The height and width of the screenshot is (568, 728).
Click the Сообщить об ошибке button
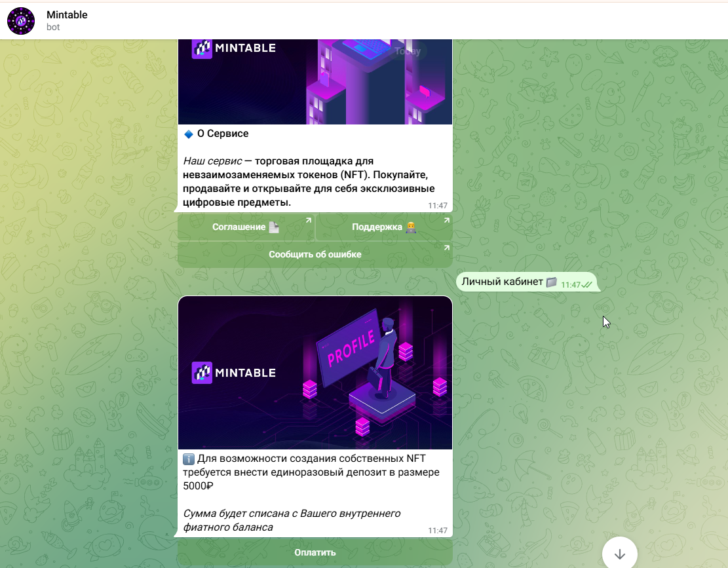point(315,254)
